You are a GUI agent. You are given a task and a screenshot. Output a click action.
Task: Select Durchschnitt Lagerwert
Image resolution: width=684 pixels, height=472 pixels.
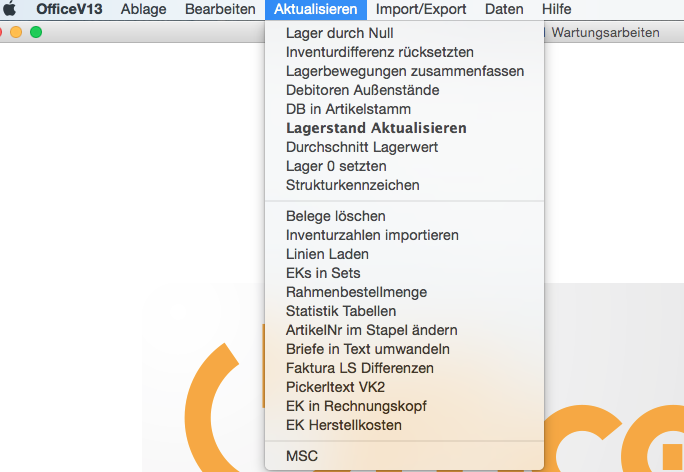[x=404, y=147]
